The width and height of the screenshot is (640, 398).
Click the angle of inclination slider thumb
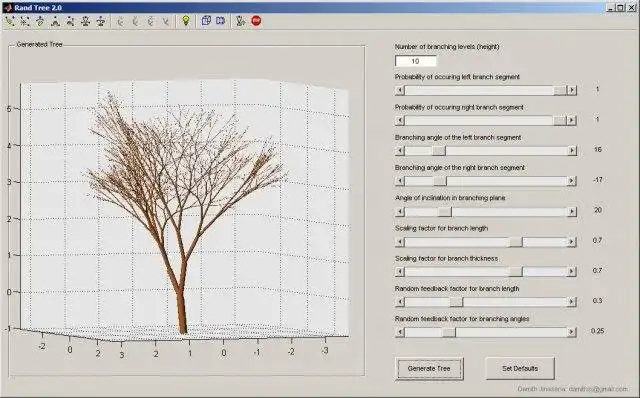[x=445, y=211]
